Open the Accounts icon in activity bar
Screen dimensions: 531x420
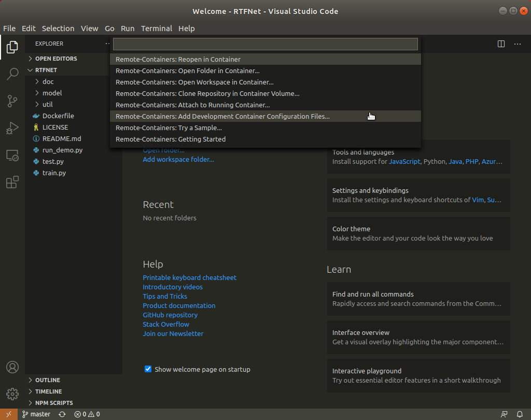[12, 367]
